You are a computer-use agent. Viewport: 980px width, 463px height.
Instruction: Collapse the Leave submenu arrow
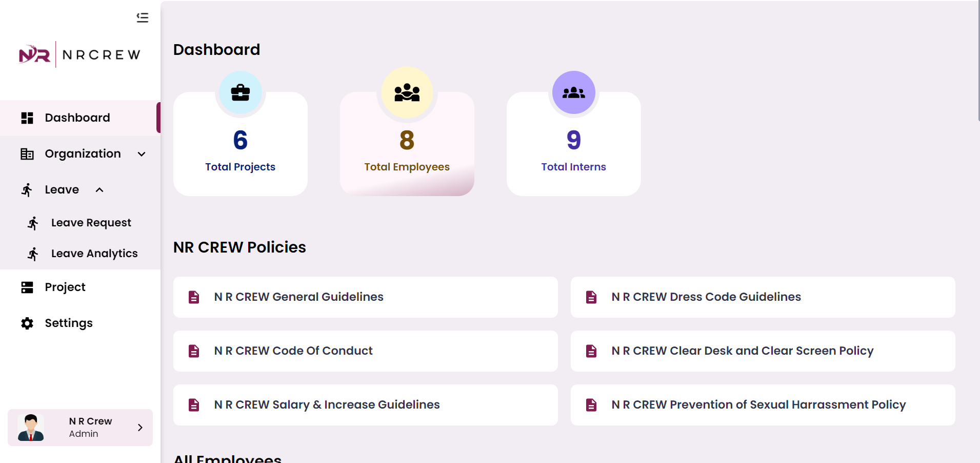pos(99,190)
